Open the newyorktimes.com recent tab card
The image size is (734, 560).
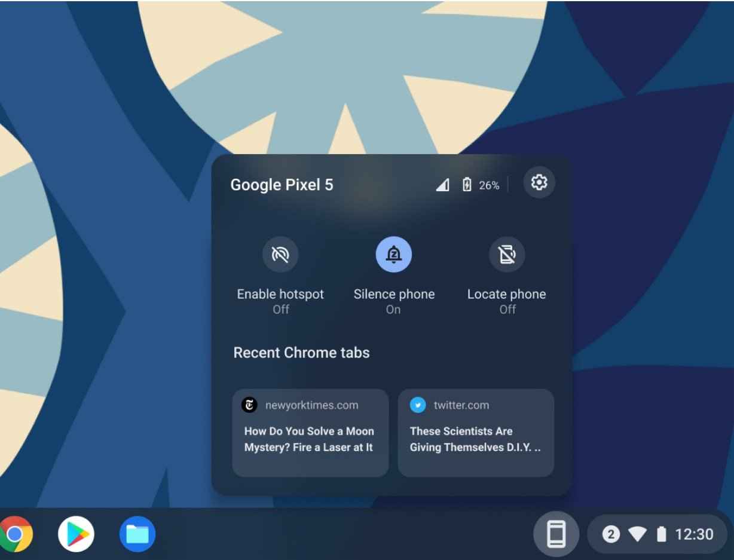point(310,433)
